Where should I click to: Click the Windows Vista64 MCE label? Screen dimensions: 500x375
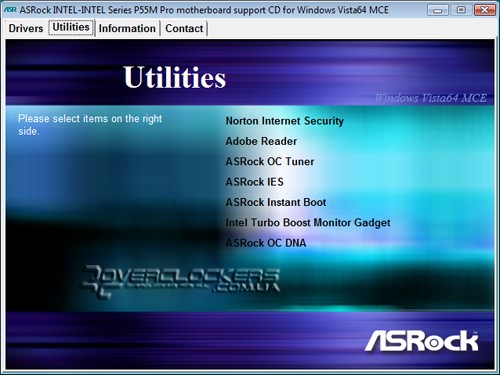(x=431, y=98)
